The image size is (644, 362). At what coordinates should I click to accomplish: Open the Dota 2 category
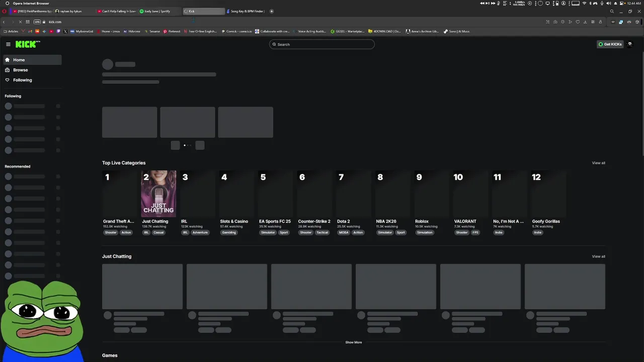[x=343, y=221]
